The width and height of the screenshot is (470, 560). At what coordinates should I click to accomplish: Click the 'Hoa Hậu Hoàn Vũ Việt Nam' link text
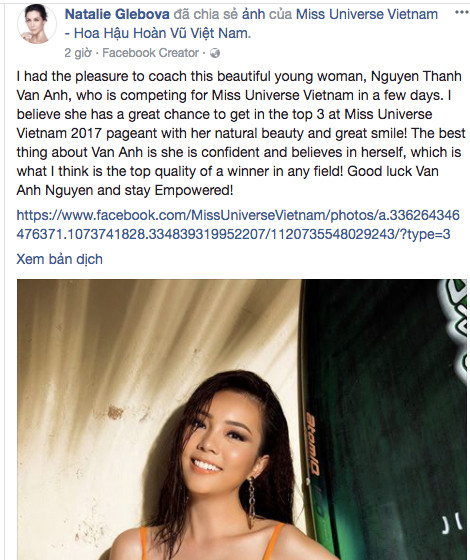tap(162, 33)
